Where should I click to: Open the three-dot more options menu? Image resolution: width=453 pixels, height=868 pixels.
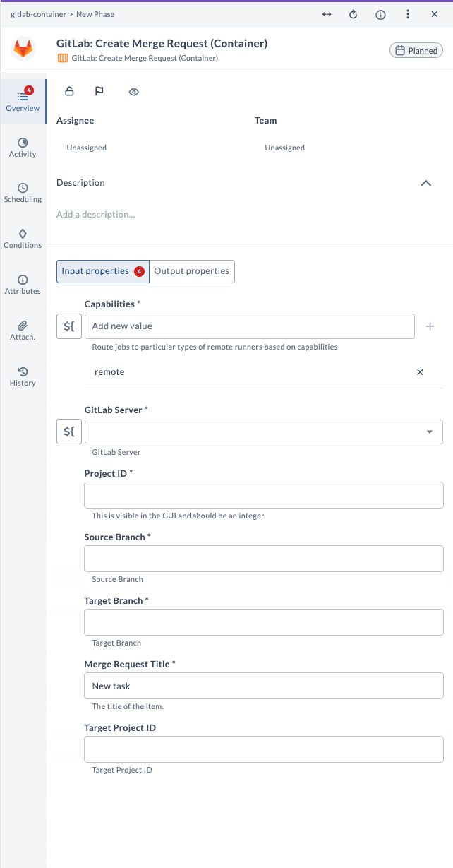point(408,14)
